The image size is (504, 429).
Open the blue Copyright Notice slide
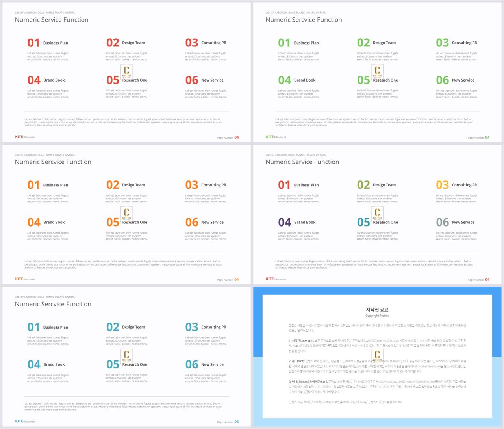coord(377,357)
